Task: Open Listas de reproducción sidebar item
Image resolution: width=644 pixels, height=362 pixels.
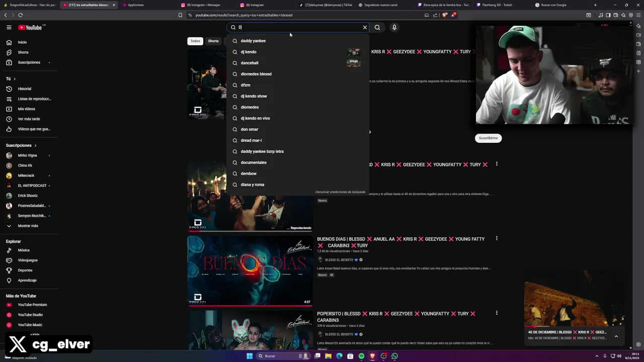Action: point(29,99)
